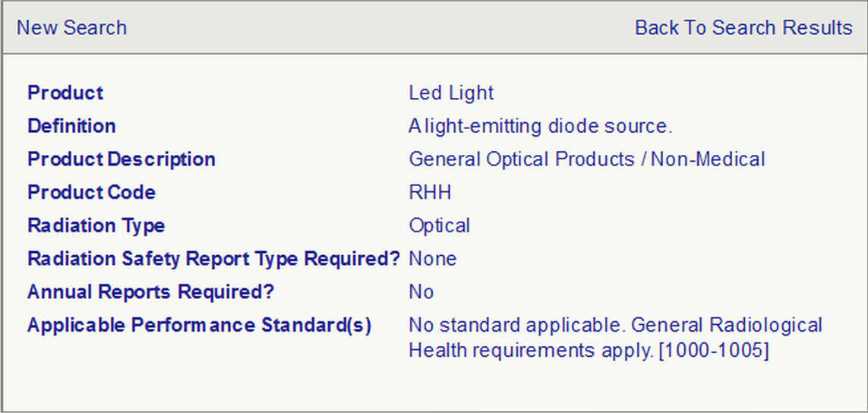Click the Definition field label
This screenshot has width=868, height=413.
click(x=71, y=126)
